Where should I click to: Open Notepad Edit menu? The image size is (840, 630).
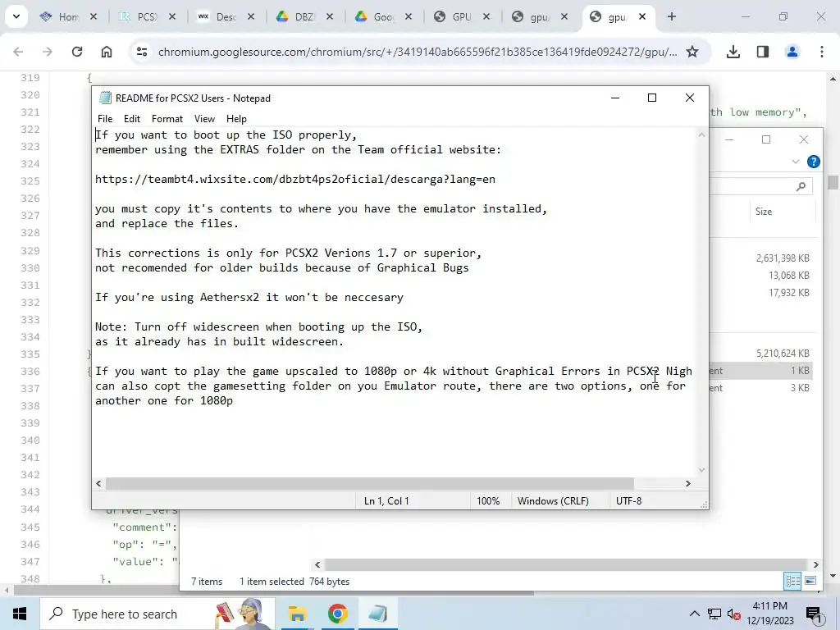tap(132, 119)
